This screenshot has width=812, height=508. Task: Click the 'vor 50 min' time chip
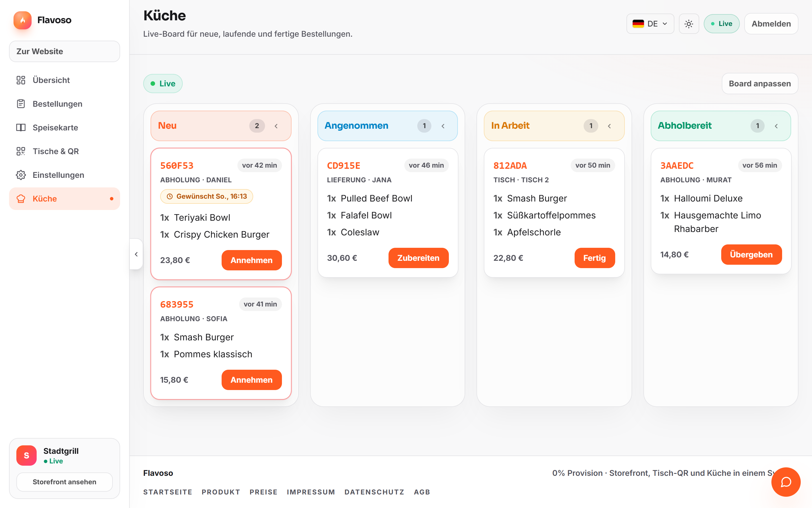click(x=593, y=165)
